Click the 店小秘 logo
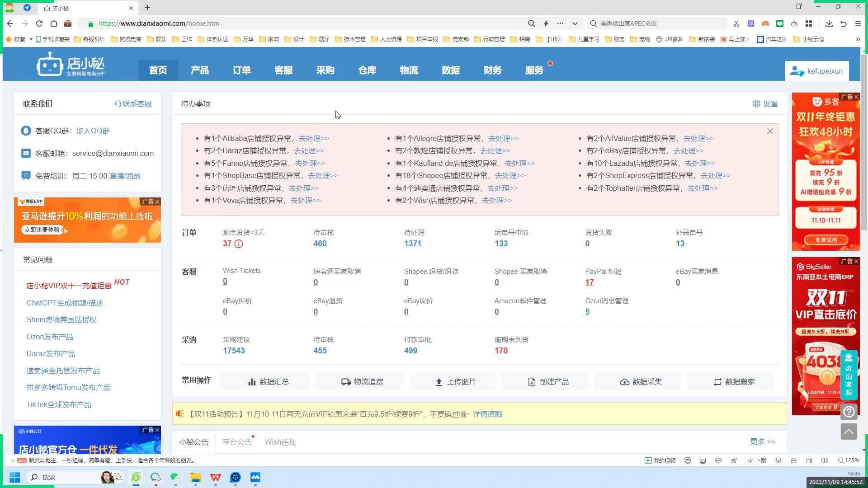This screenshot has width=868, height=488. pos(71,65)
